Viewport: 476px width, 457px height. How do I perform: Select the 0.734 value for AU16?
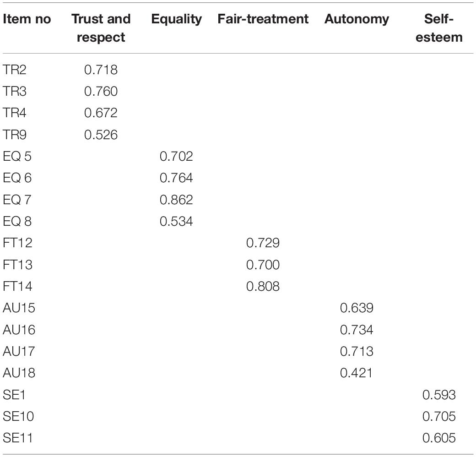pyautogui.click(x=357, y=329)
